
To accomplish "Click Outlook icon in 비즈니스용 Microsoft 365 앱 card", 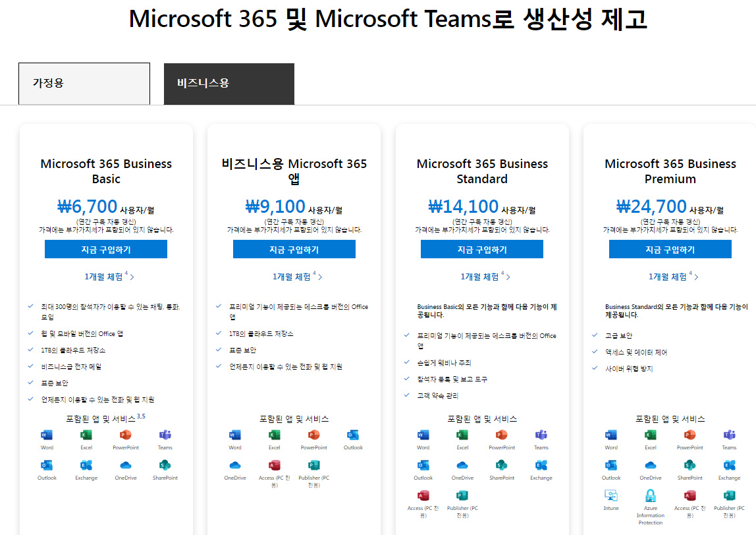I will coord(353,435).
